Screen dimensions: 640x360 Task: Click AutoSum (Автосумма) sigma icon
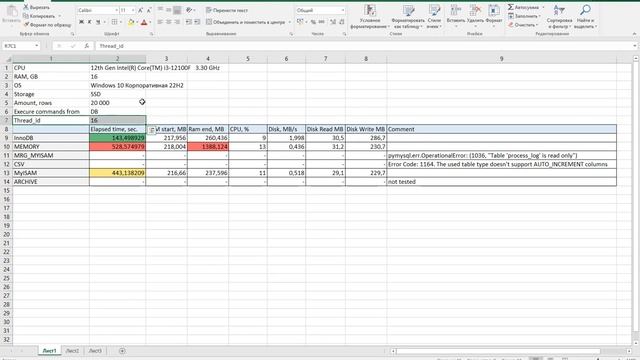point(511,7)
